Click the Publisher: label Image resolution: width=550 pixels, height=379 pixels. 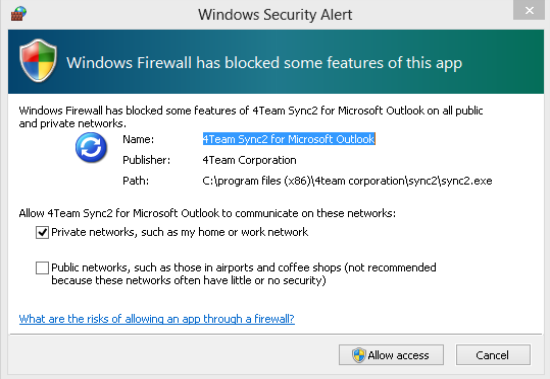[146, 160]
